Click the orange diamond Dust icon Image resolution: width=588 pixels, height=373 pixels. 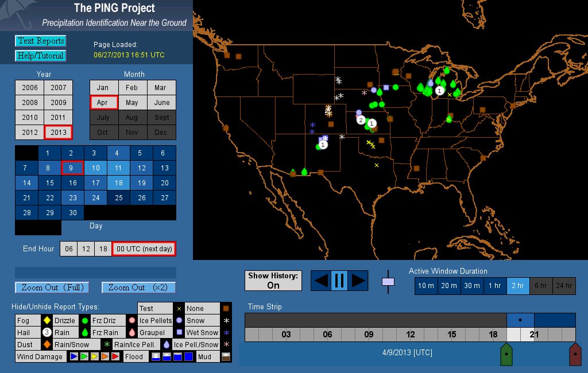point(46,345)
